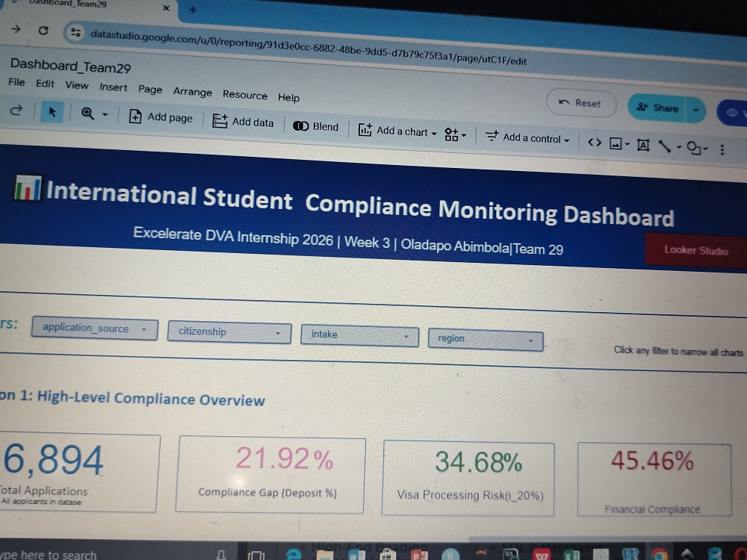Screen dimensions: 747x560
Task: Open Google Chrome from the taskbar
Action: 660,555
